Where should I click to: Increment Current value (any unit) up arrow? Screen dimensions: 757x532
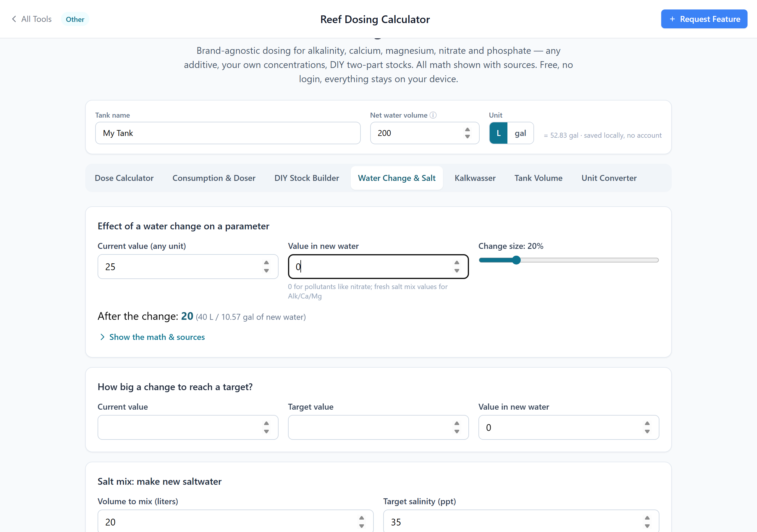pos(266,263)
